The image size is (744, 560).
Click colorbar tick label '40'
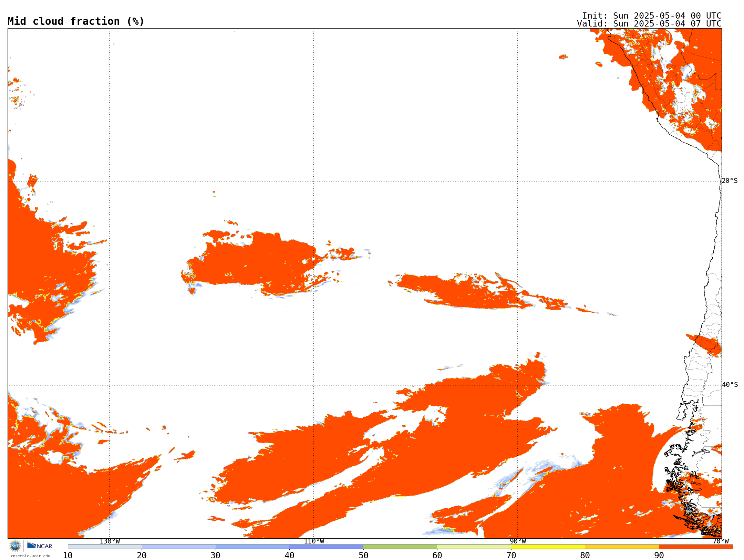(289, 556)
